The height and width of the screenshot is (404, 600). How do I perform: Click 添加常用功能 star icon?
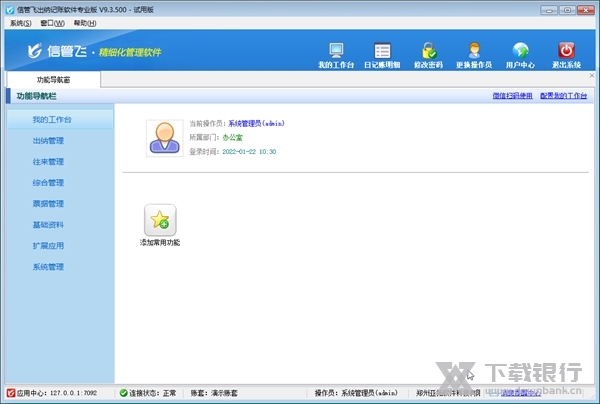click(x=160, y=220)
